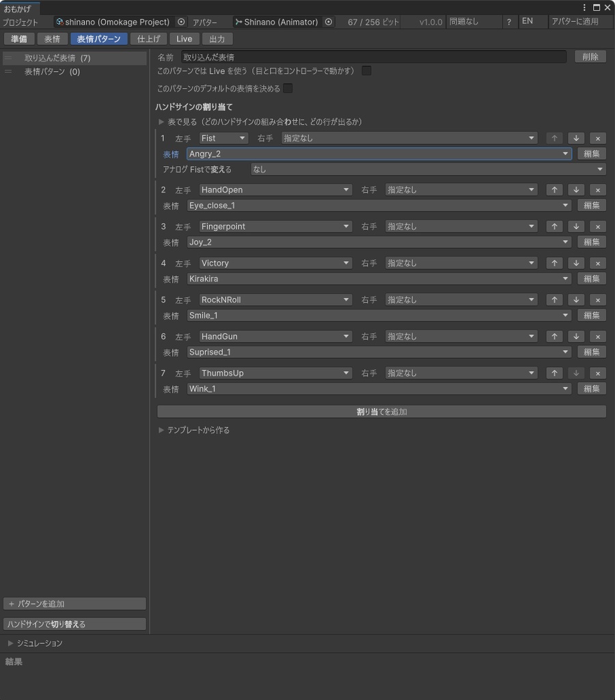Click the question mark help button
The height and width of the screenshot is (700, 615).
[x=509, y=22]
